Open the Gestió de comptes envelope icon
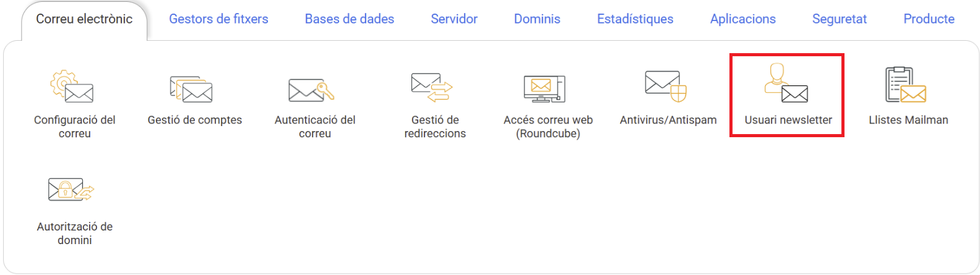 [191, 89]
